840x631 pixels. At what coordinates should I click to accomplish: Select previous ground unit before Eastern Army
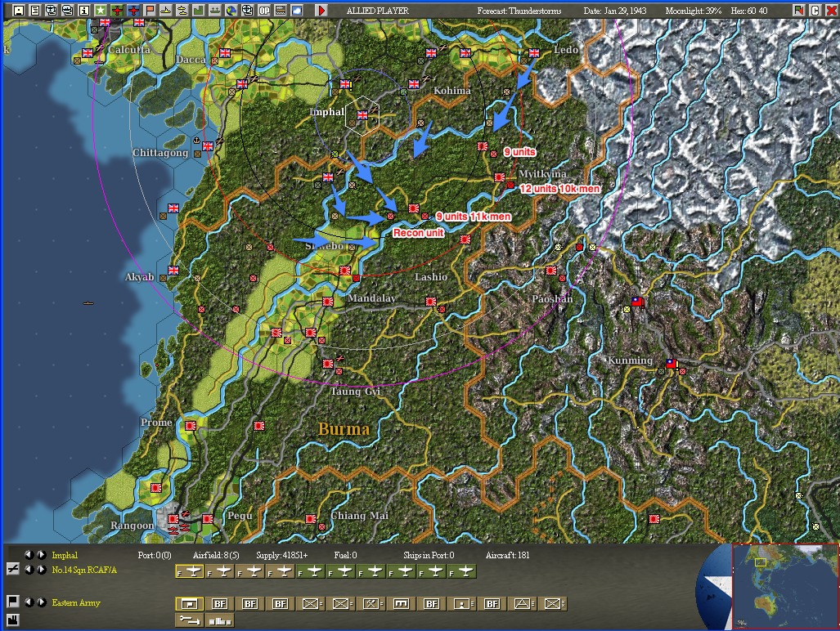[x=29, y=602]
